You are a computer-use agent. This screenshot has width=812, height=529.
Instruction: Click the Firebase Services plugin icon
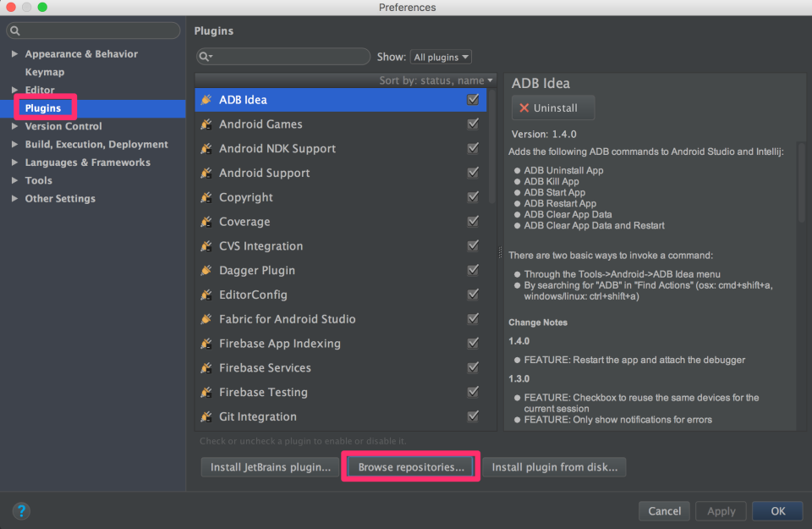click(x=206, y=367)
